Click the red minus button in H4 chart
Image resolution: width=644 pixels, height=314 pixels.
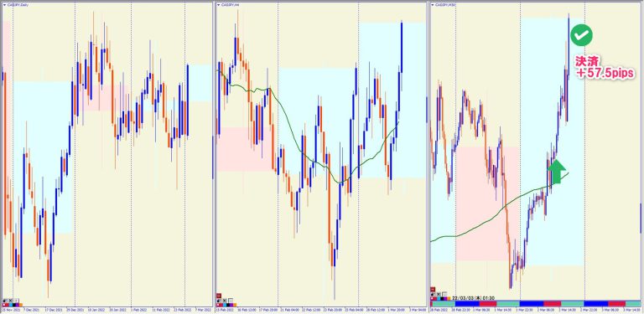[219, 296]
